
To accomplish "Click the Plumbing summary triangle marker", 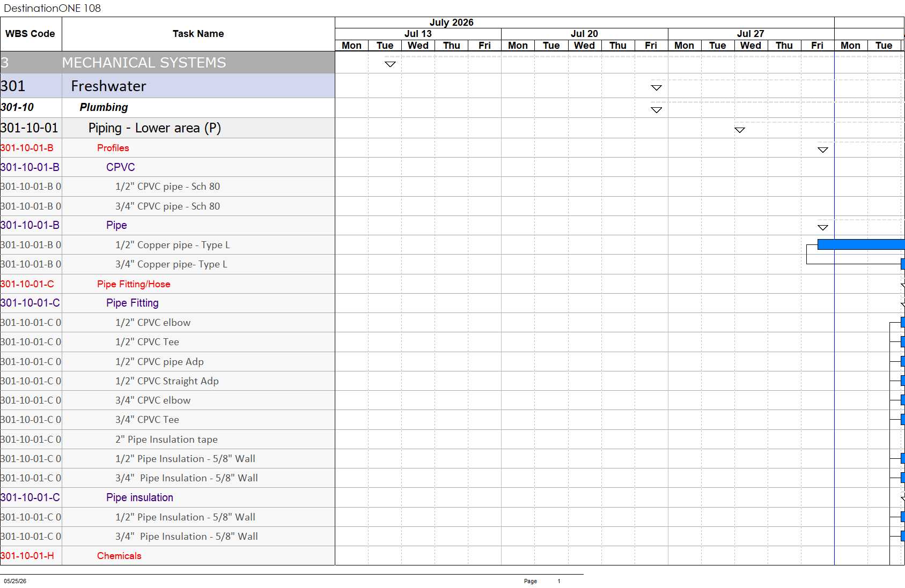I will point(656,110).
